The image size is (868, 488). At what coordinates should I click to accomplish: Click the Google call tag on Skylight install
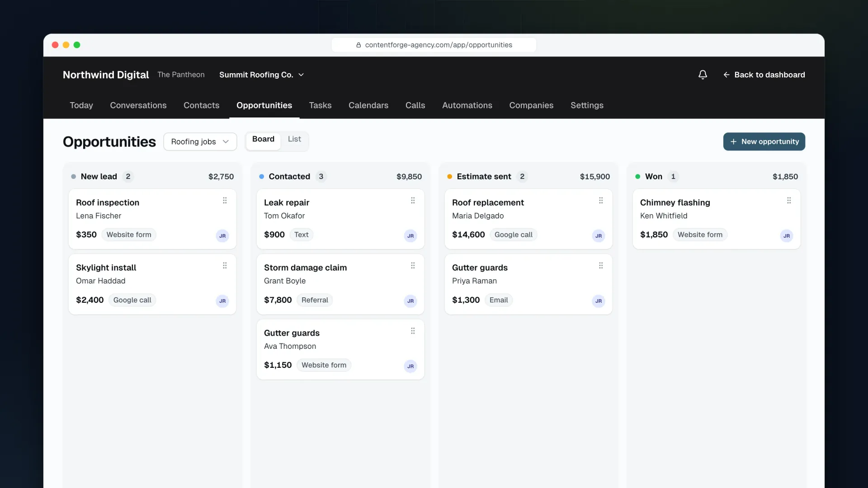click(132, 300)
